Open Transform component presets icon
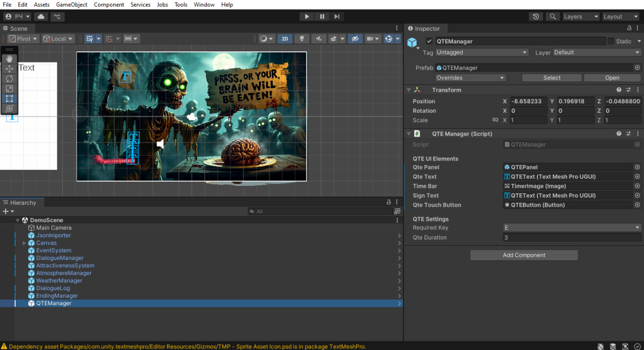Viewport: 644px width, 350px height. (628, 90)
